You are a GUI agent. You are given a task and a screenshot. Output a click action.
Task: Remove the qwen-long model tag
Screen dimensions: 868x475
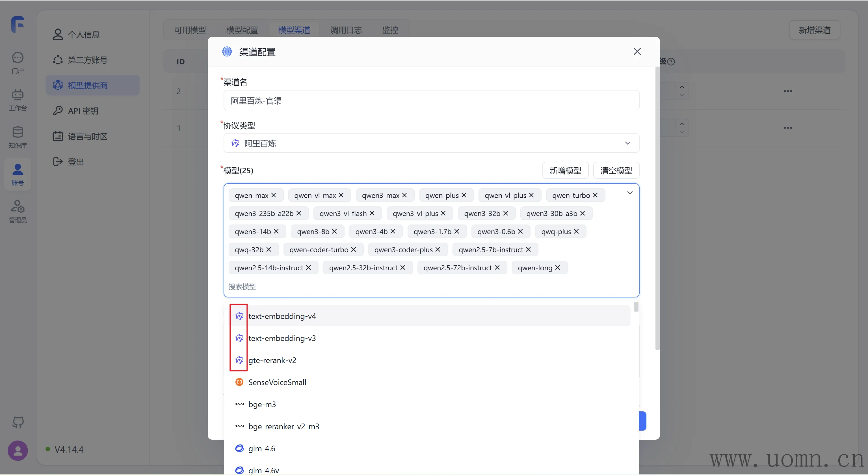point(558,267)
